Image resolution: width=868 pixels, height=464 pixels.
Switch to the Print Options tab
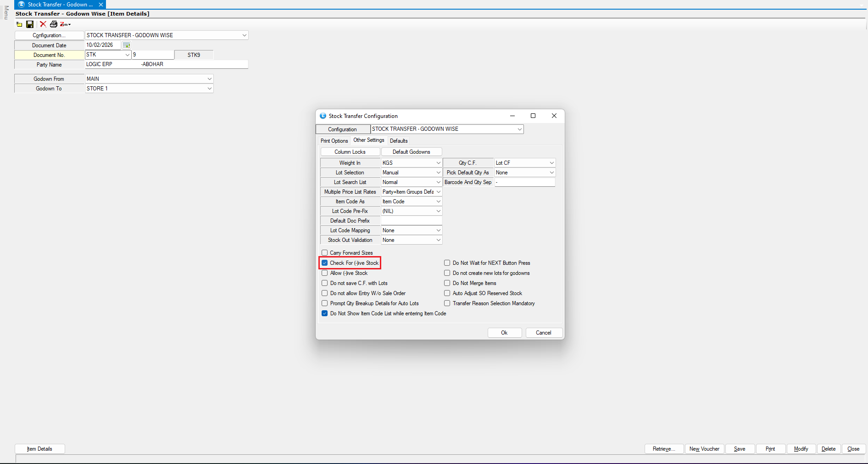[334, 141]
